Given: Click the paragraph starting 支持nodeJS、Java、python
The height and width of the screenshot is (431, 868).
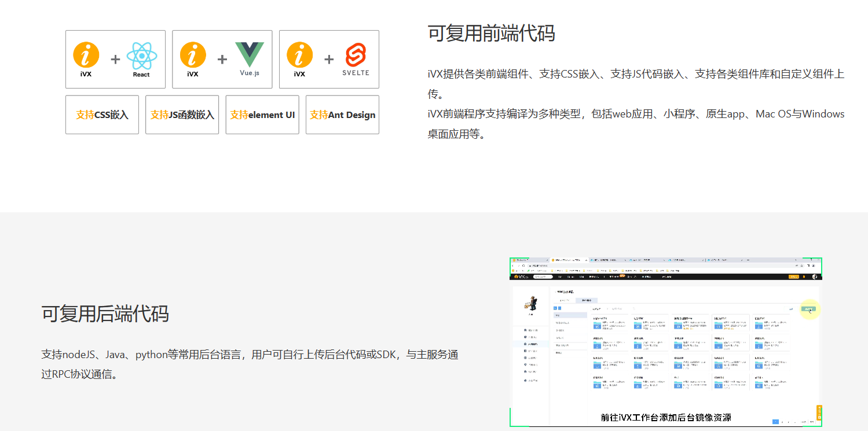Looking at the screenshot, I should [250, 364].
